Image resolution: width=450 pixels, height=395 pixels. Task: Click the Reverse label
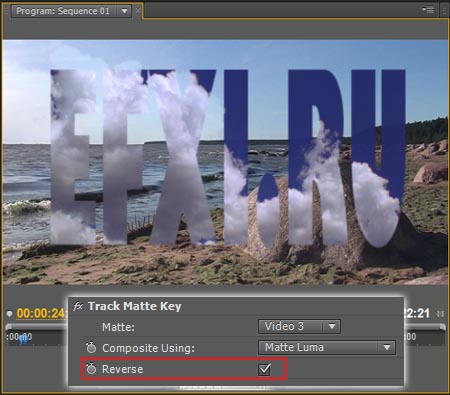(x=122, y=369)
